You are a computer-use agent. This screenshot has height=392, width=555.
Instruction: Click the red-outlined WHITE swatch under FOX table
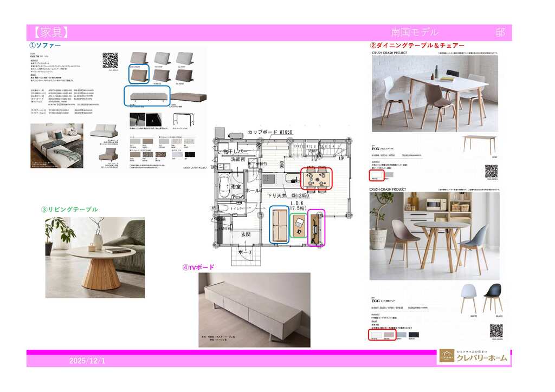(x=376, y=175)
